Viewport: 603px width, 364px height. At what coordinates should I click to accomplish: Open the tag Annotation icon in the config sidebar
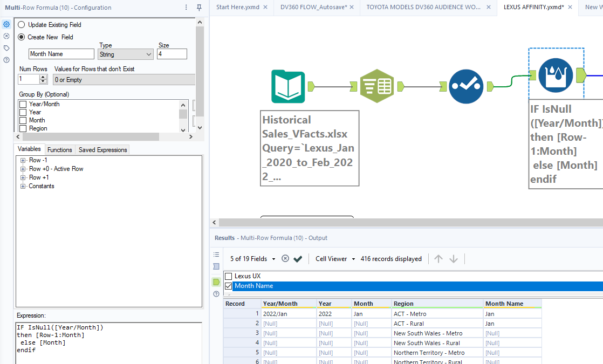6,47
